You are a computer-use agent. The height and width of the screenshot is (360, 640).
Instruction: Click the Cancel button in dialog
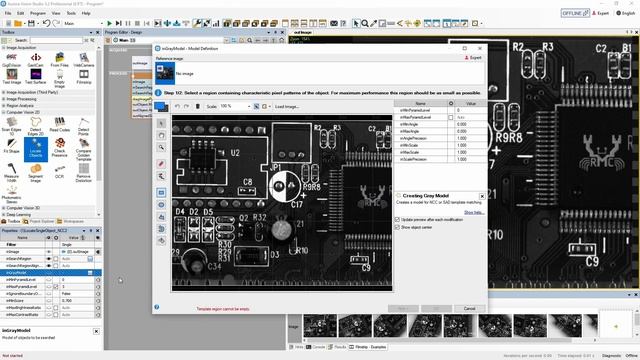click(469, 308)
